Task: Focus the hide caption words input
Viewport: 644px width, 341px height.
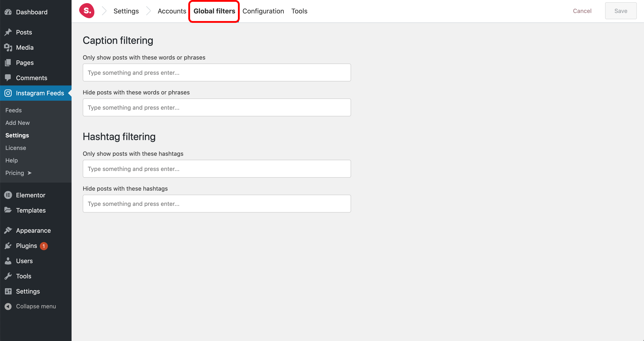Action: (217, 107)
